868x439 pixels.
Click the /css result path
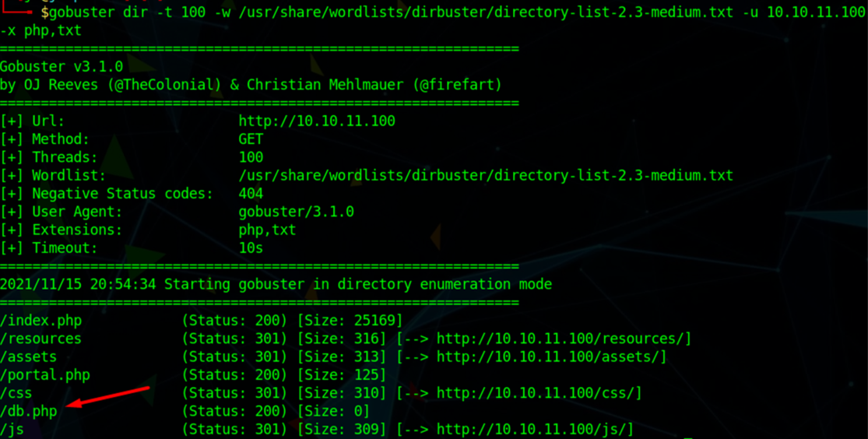16,394
